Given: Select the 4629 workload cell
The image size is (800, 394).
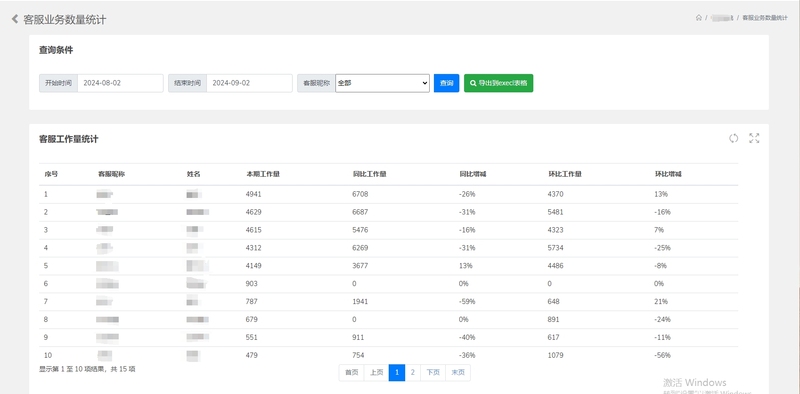Looking at the screenshot, I should coord(254,212).
